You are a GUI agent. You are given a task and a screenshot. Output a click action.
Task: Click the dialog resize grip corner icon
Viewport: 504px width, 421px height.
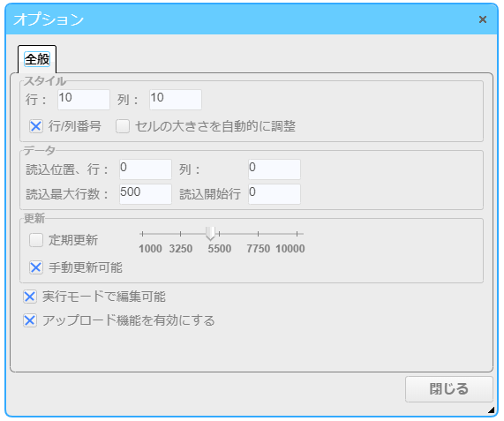[491, 410]
